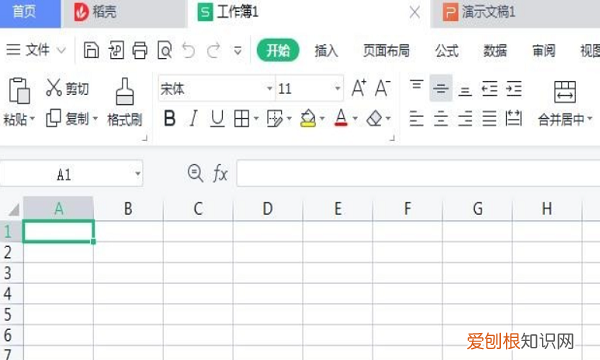The width and height of the screenshot is (600, 360).
Task: Click the Select All corner triangle
Action: tap(13, 209)
